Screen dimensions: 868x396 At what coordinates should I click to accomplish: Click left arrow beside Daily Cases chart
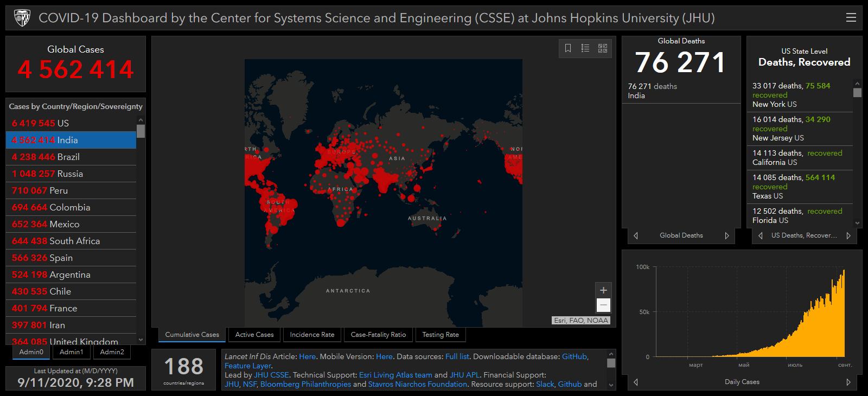click(636, 382)
